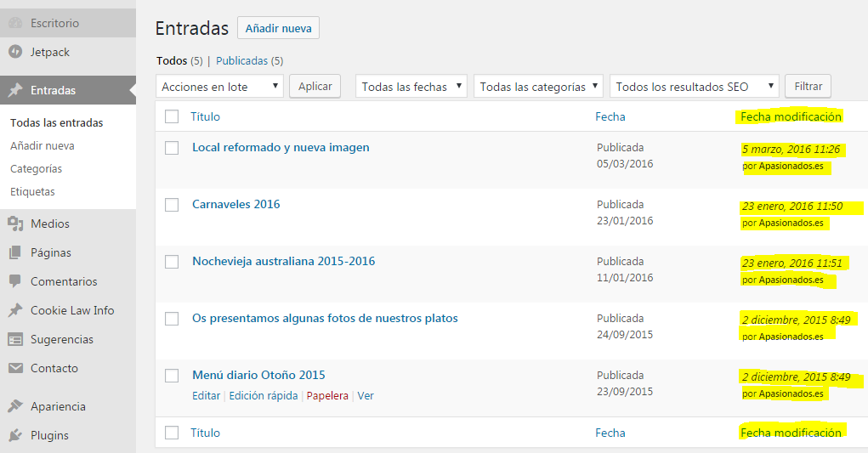Tick the select-all checkbox in footer row
The image size is (868, 453).
[x=172, y=433]
